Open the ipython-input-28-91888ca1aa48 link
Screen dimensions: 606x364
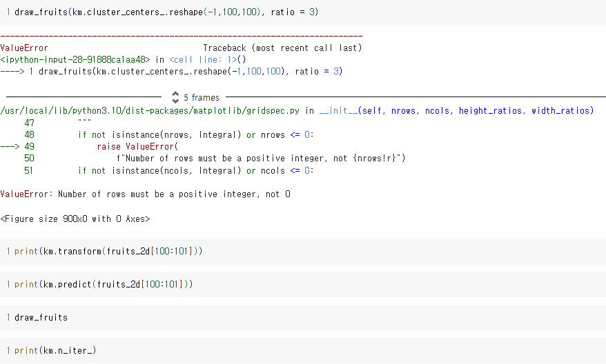click(x=75, y=59)
